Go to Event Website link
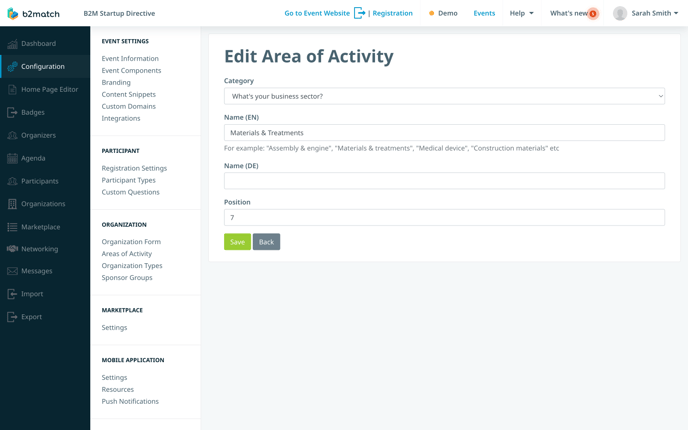688x430 pixels. point(317,13)
